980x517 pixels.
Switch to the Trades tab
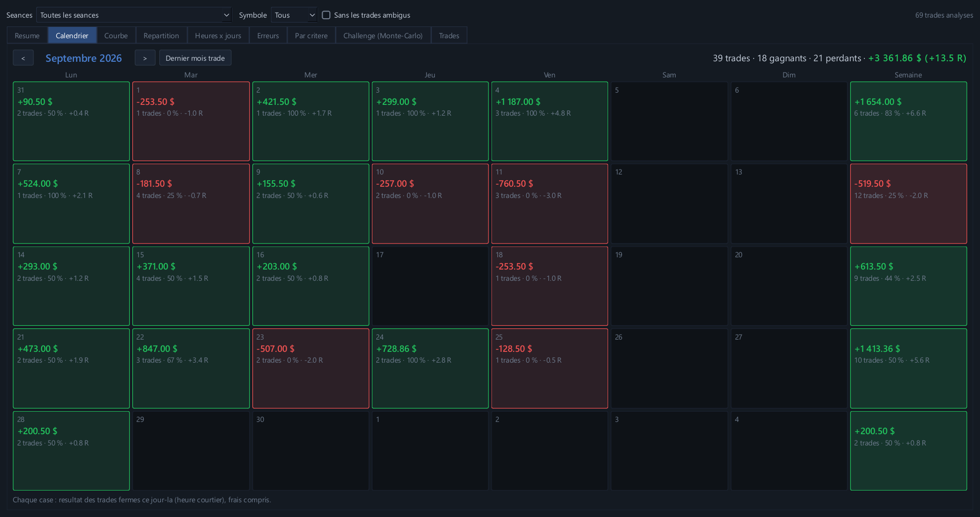coord(449,35)
